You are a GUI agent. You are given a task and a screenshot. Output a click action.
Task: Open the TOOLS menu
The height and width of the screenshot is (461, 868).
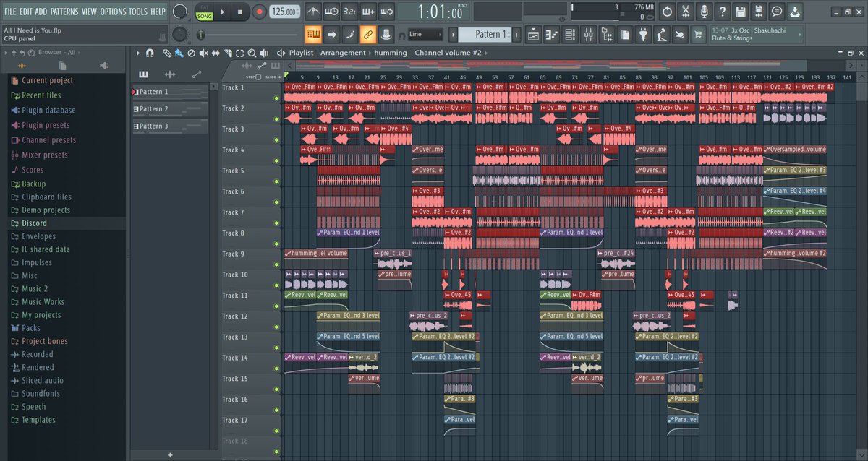(x=138, y=12)
